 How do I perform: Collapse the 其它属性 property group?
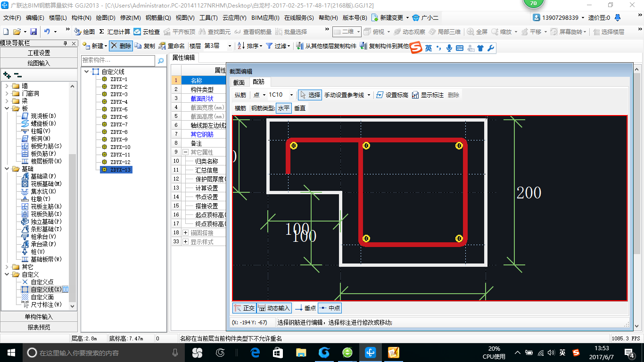pos(185,152)
